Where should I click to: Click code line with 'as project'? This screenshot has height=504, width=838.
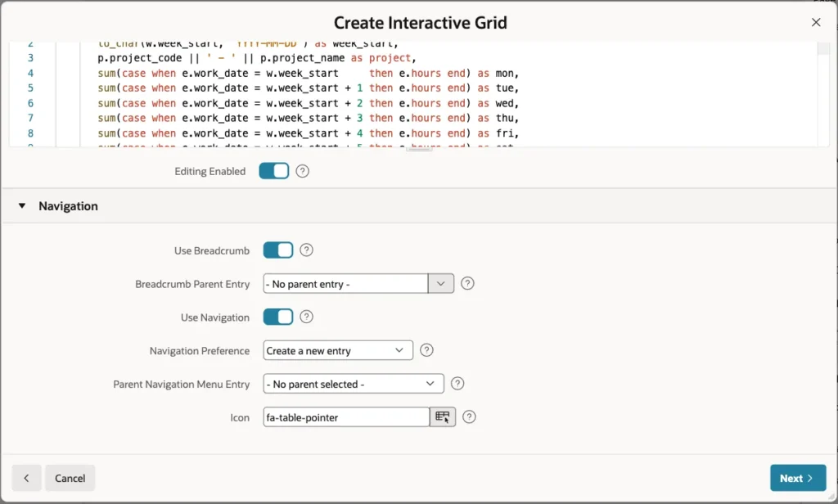click(256, 58)
